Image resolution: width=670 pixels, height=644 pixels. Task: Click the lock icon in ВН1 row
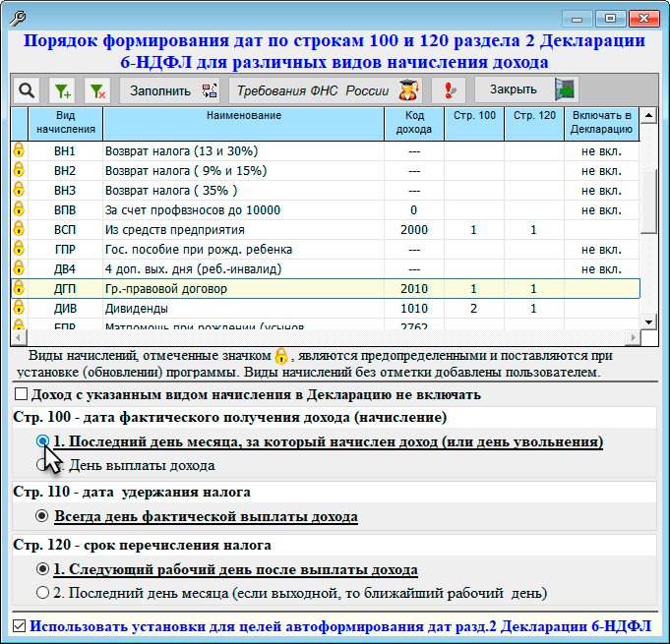click(19, 150)
